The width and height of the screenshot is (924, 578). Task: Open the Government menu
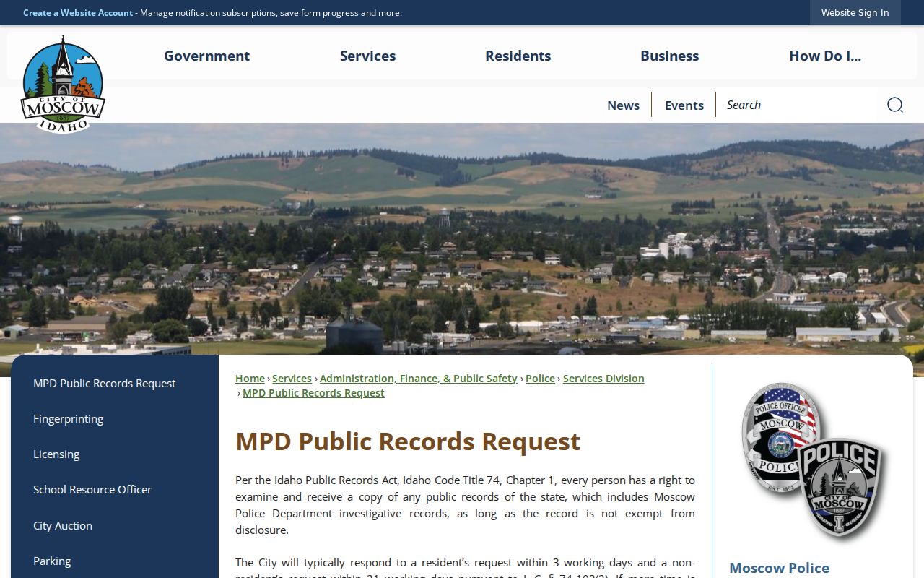(206, 56)
